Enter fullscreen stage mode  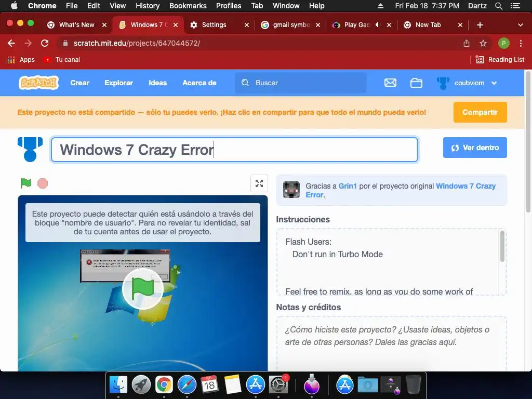pos(259,183)
